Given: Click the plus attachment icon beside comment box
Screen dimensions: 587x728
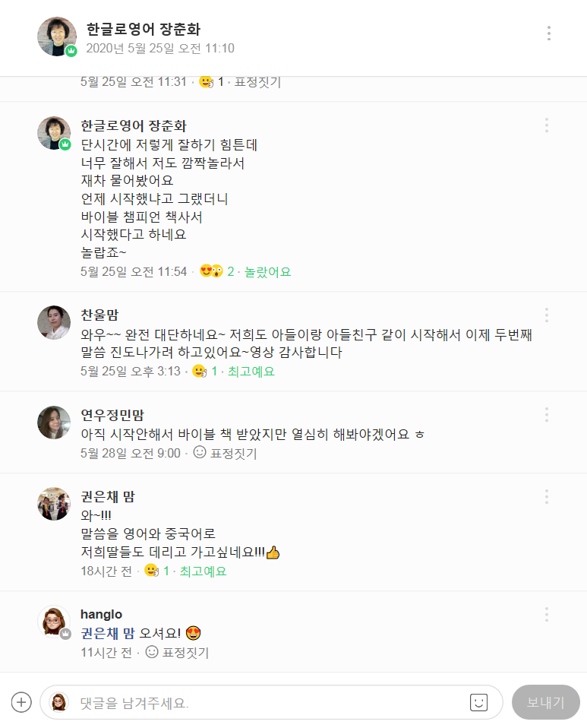Looking at the screenshot, I should point(21,702).
